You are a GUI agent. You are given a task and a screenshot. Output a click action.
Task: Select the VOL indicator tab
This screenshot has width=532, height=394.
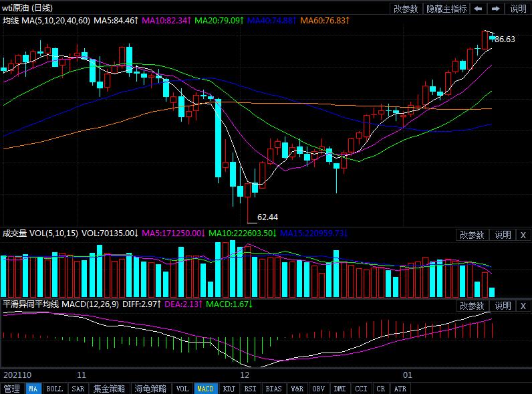click(x=182, y=389)
